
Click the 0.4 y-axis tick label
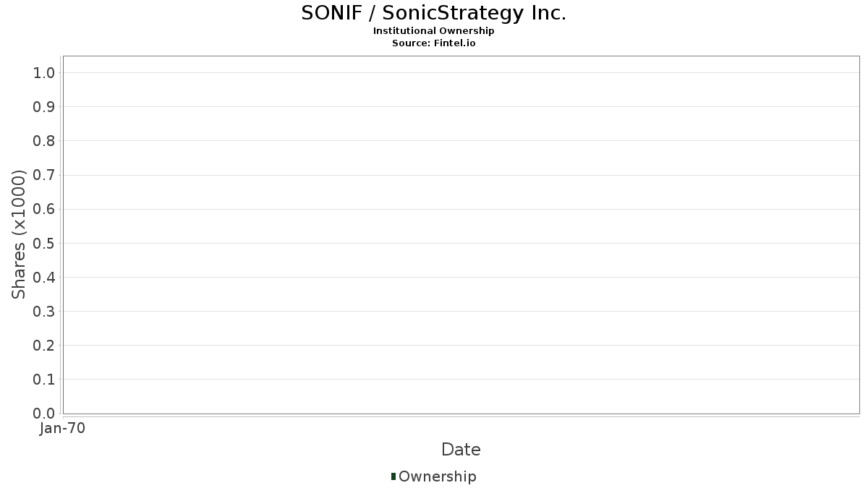(x=44, y=278)
